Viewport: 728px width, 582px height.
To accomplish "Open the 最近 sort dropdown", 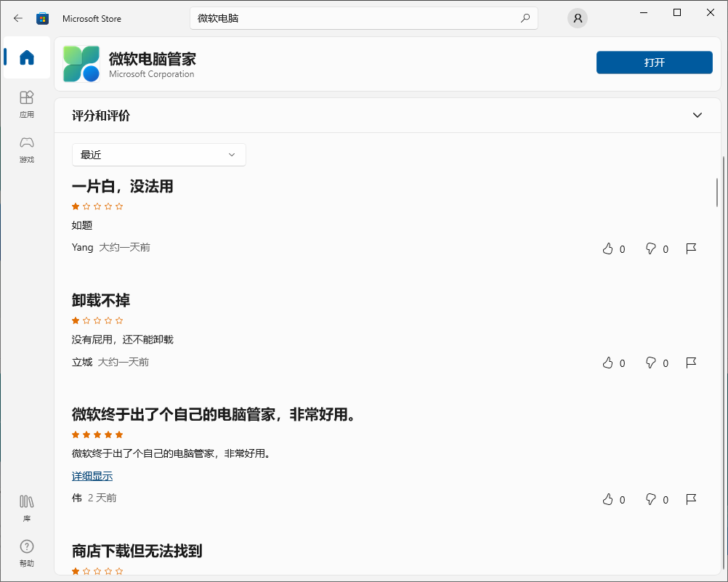I will tap(158, 155).
